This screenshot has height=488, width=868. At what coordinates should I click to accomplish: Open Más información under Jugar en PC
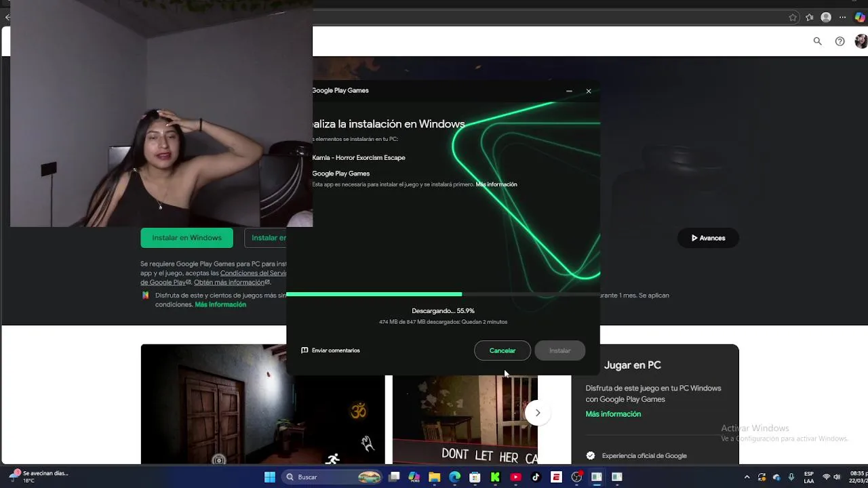click(x=613, y=414)
